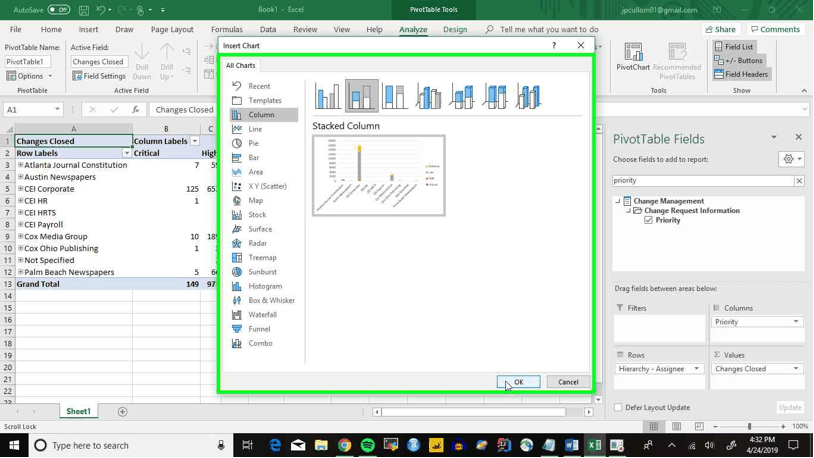Select Clustered Column chart subtype icon
The width and height of the screenshot is (814, 458).
pyautogui.click(x=328, y=96)
